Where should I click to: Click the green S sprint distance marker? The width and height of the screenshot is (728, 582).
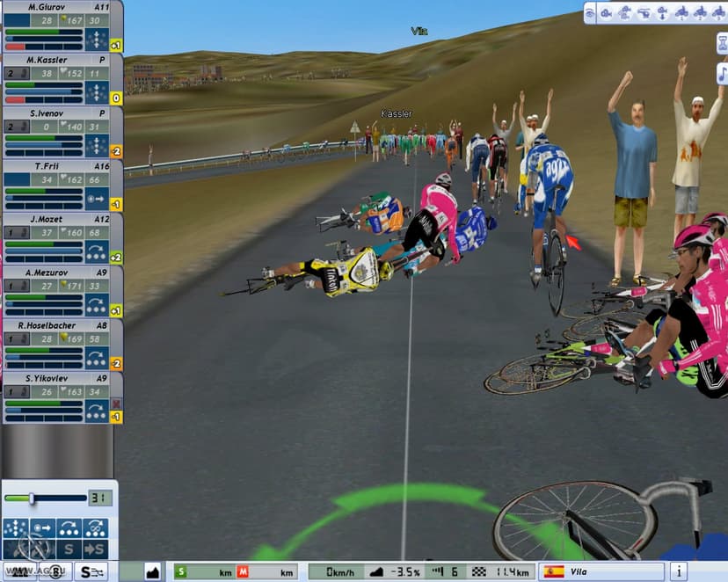(x=180, y=571)
